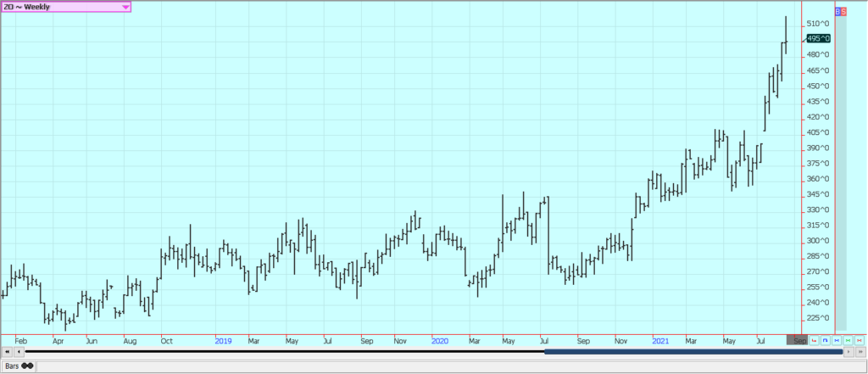Click the 375^0 price axis label
Image resolution: width=868 pixels, height=374 pixels.
pyautogui.click(x=818, y=164)
